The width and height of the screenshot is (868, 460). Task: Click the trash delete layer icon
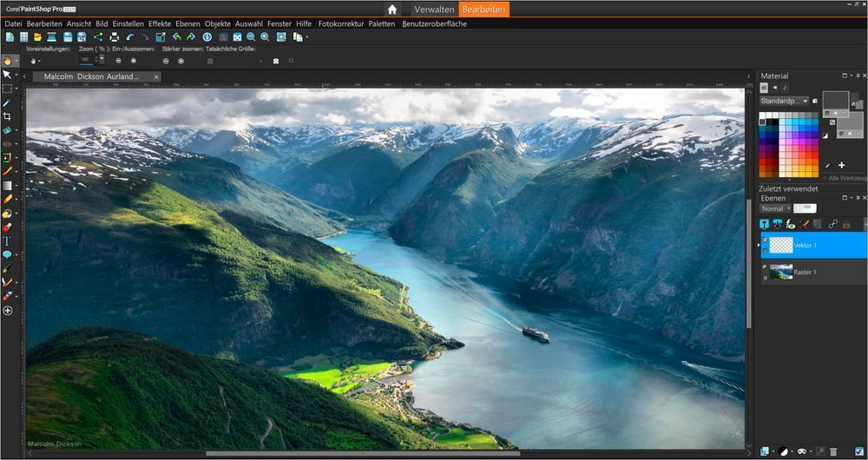[x=833, y=451]
